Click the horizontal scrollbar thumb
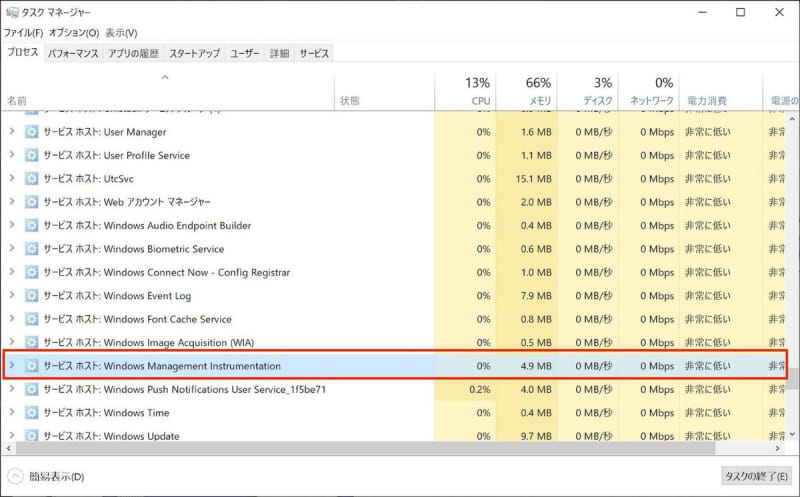The image size is (800, 497). [x=365, y=449]
